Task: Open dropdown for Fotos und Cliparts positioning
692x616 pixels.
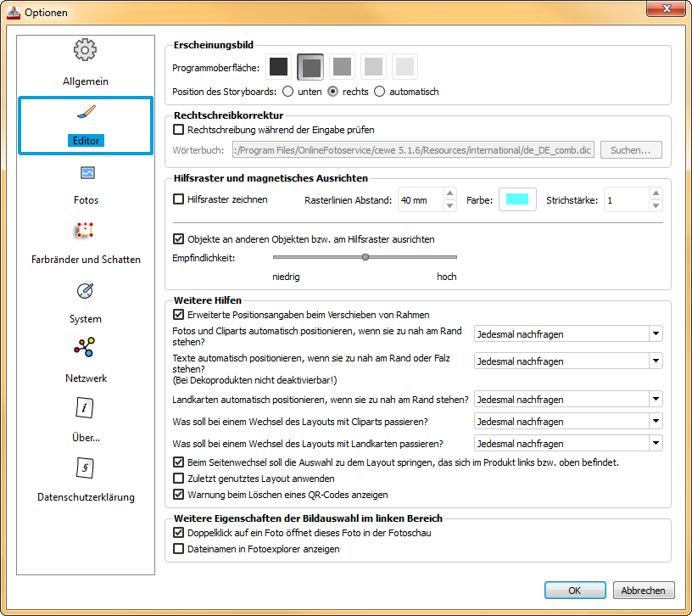Action: pyautogui.click(x=655, y=334)
